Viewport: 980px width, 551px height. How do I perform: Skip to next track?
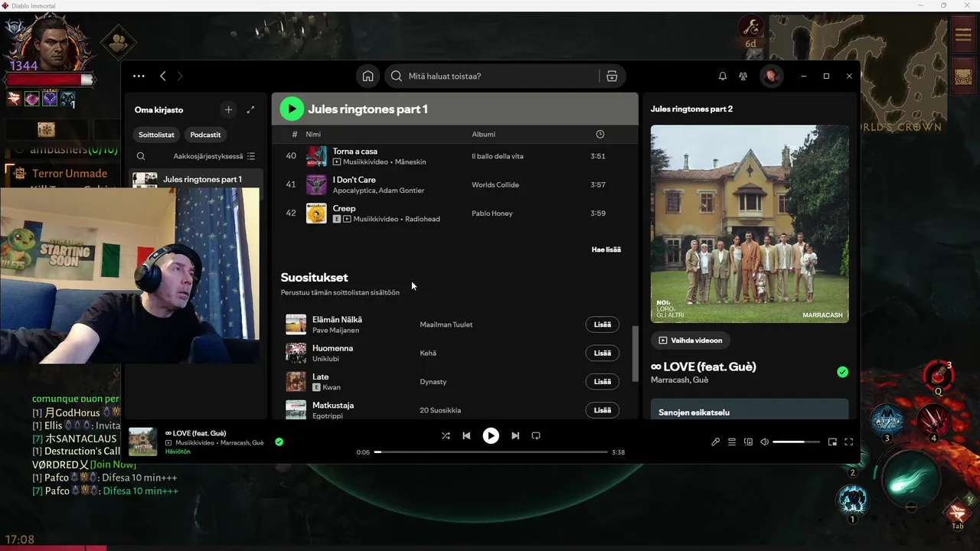[x=515, y=435]
